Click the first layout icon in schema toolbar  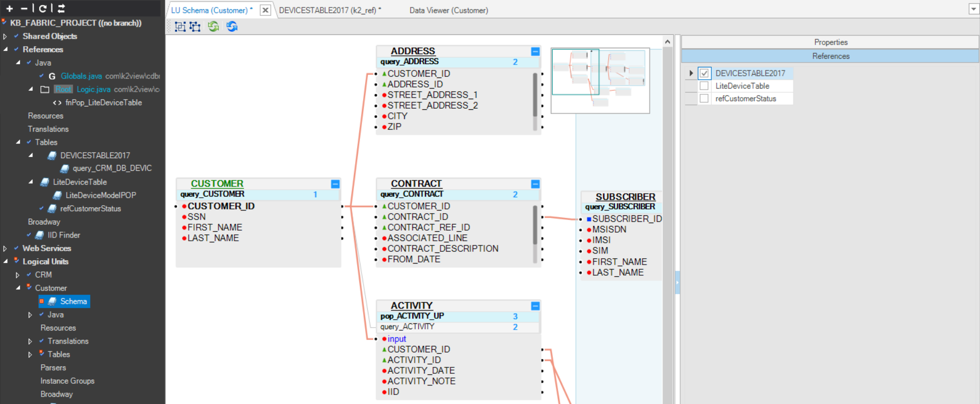[180, 27]
